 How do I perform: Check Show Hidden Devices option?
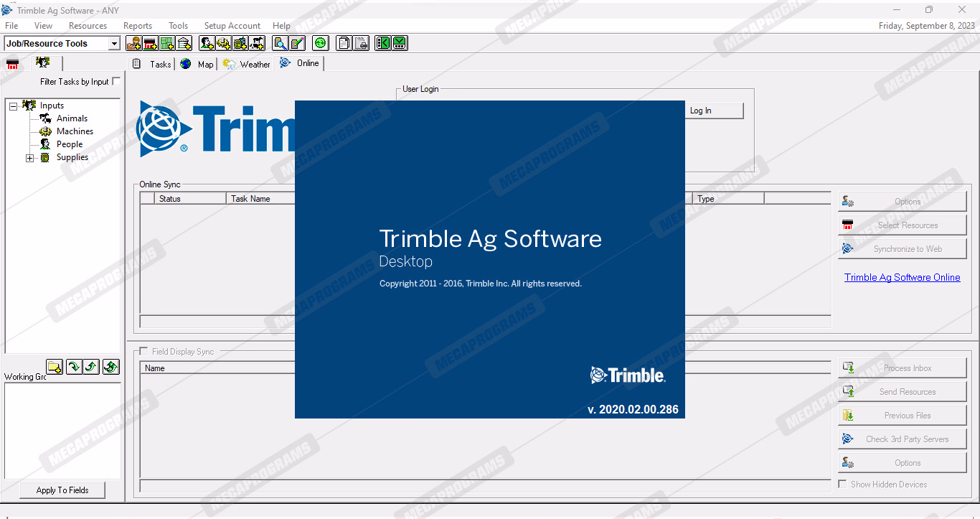pos(842,484)
